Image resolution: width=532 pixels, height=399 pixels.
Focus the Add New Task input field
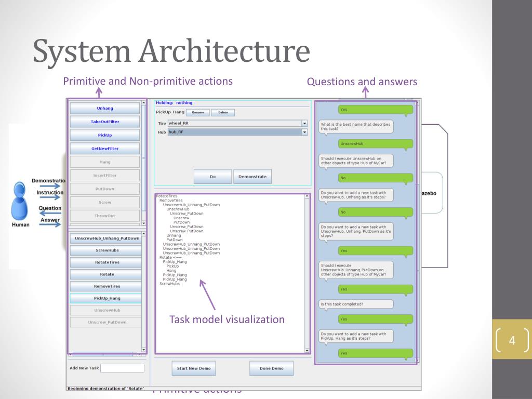pyautogui.click(x=123, y=368)
